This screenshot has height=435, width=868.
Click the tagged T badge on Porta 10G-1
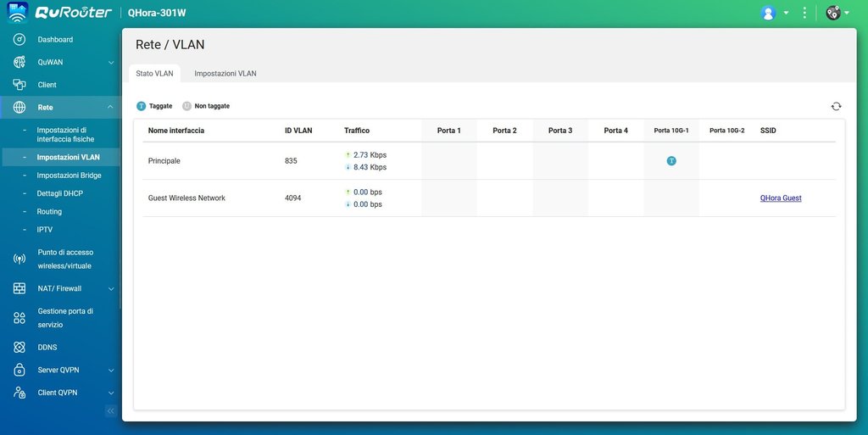coord(671,161)
